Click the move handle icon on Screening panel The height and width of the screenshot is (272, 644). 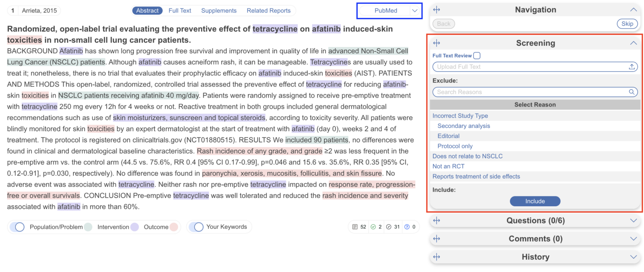point(436,43)
